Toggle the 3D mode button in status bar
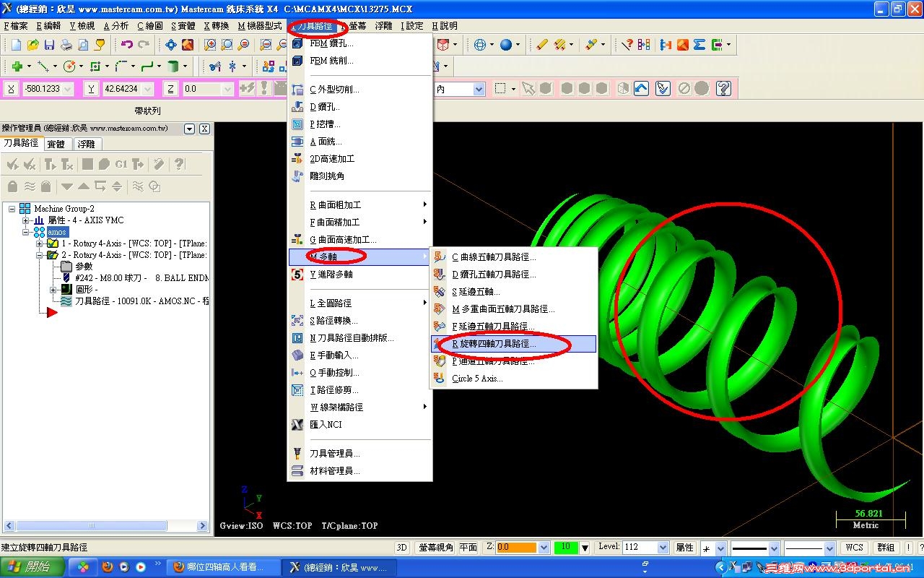 (x=403, y=548)
